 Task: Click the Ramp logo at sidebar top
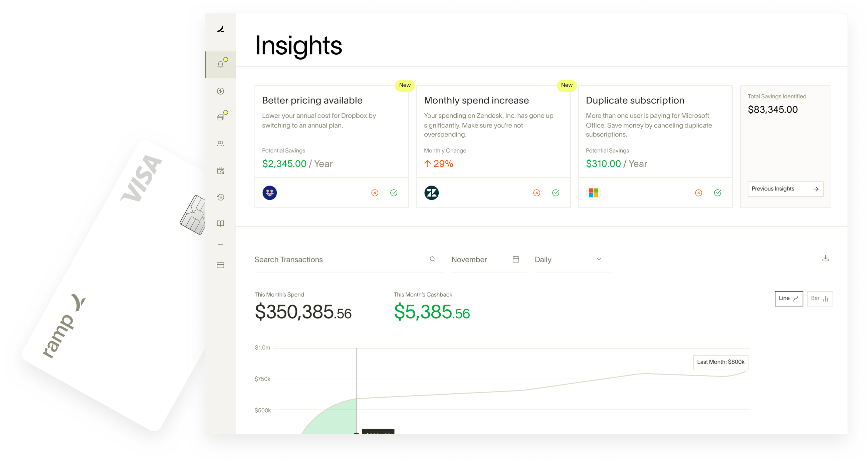pyautogui.click(x=221, y=30)
